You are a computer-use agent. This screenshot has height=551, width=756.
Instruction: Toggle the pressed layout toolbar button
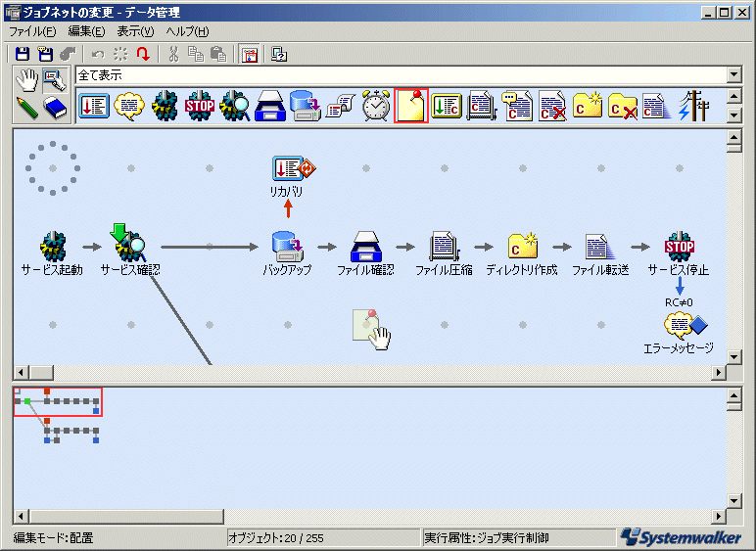click(x=250, y=55)
